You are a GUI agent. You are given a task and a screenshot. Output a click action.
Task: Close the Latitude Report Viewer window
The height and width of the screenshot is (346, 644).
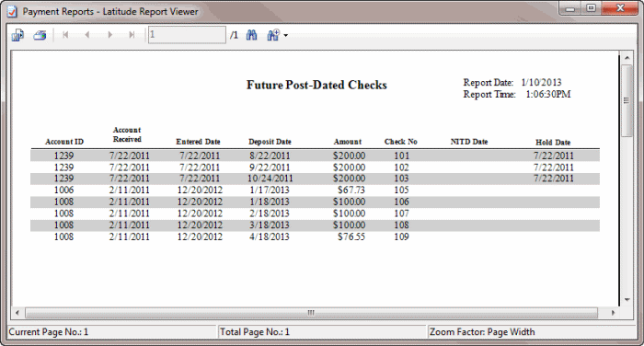coord(620,8)
